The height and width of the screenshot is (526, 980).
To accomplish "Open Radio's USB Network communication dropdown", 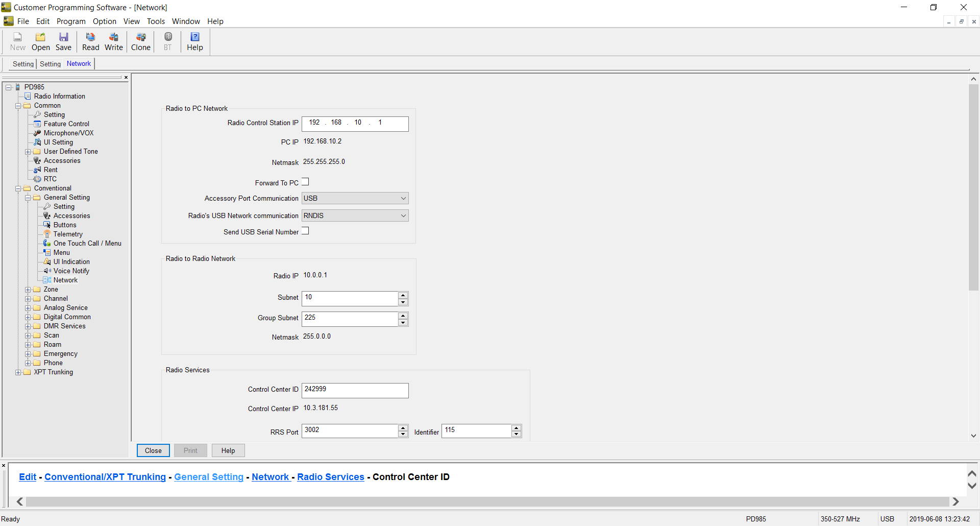I will tap(355, 216).
